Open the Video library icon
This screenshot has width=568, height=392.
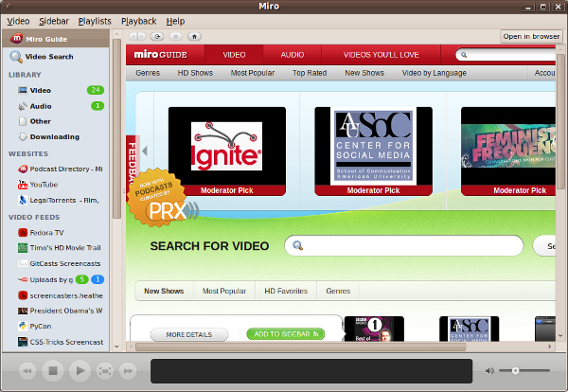23,90
